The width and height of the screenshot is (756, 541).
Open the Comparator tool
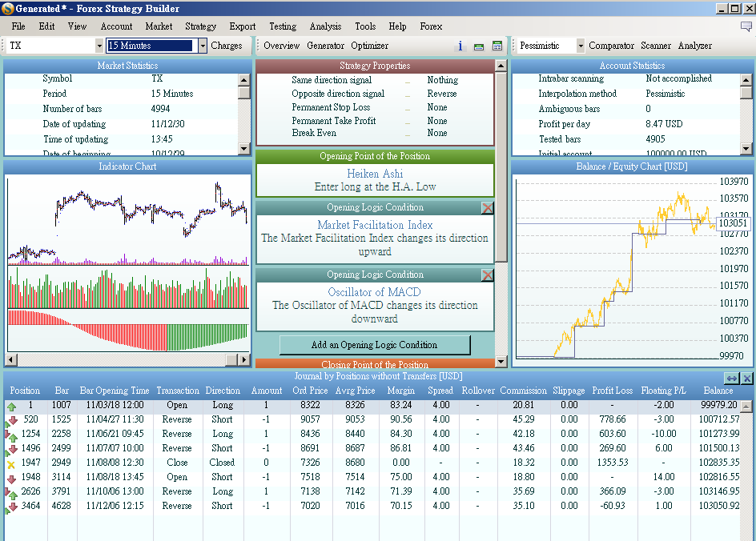point(611,46)
